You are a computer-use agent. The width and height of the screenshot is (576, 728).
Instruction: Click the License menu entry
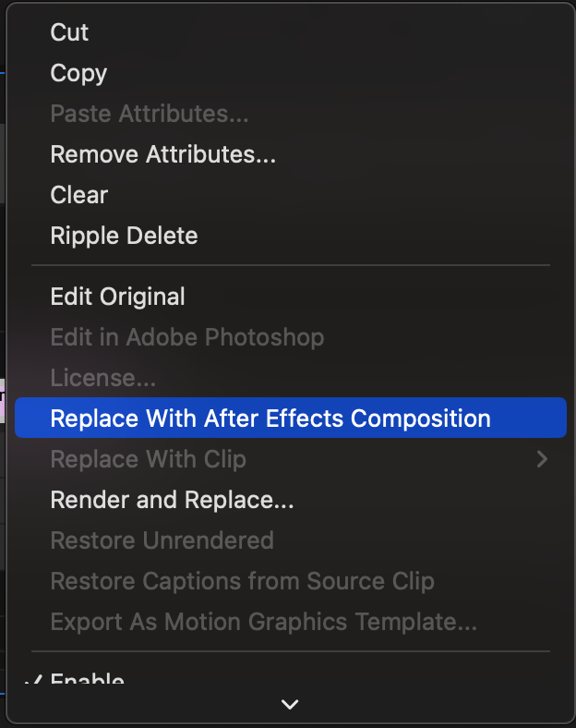coord(102,378)
